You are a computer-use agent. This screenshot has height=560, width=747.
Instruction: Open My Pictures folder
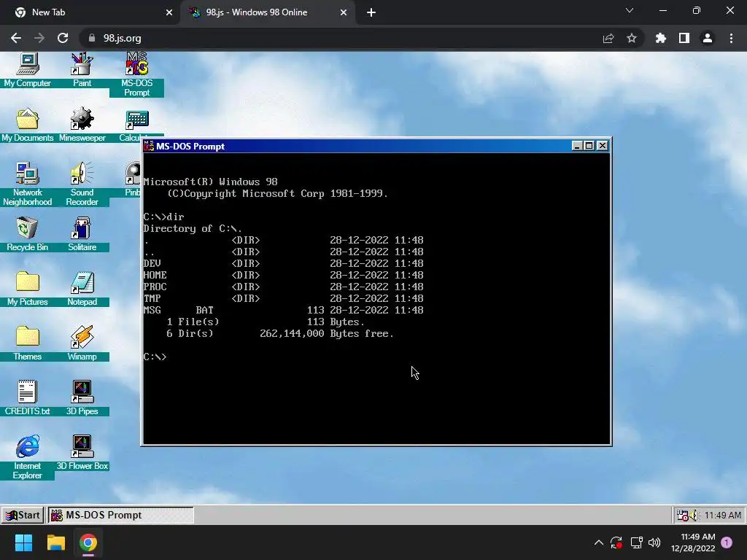[x=27, y=289]
